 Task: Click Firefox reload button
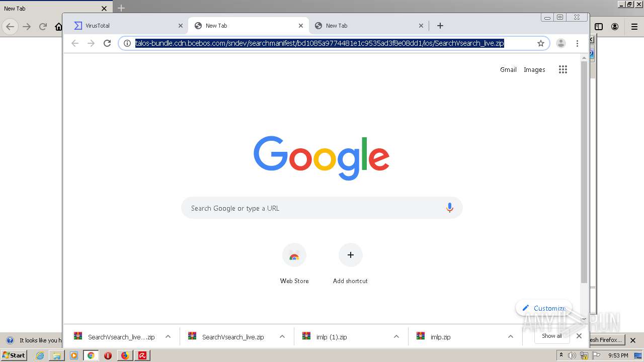pos(43,27)
